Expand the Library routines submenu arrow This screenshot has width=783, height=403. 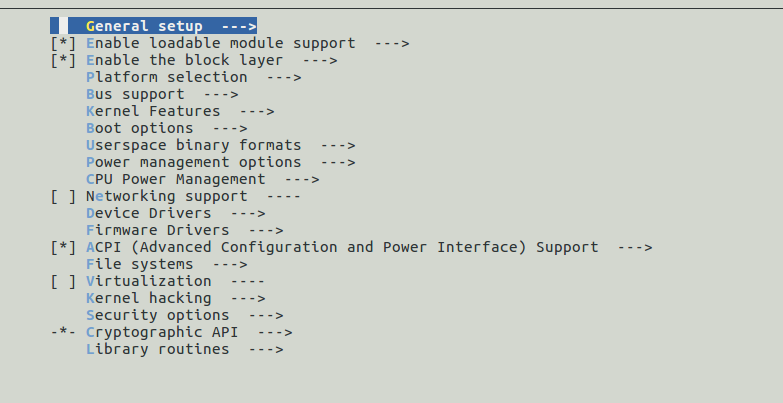266,349
